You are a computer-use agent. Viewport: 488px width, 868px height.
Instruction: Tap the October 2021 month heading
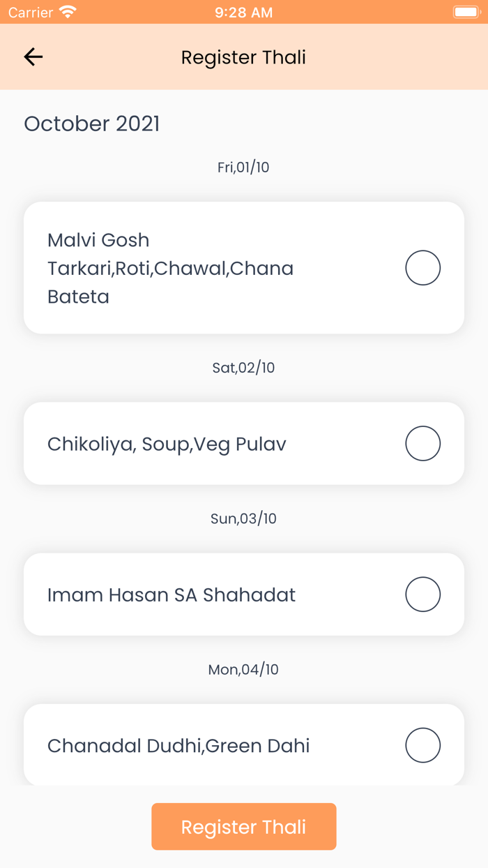point(92,124)
